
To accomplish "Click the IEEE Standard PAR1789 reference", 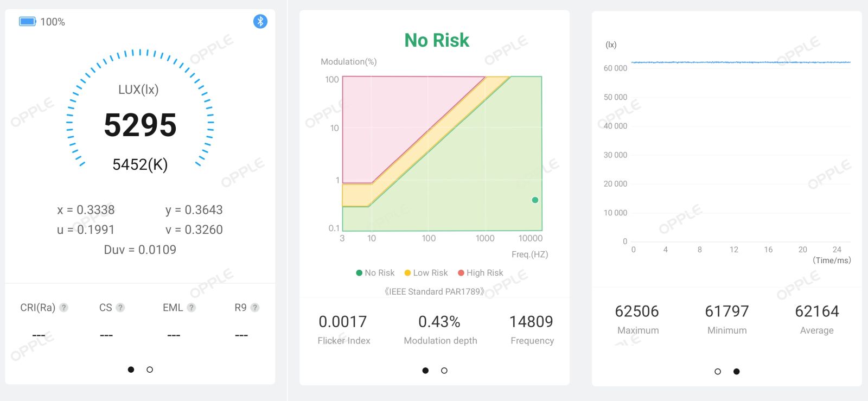I will 434,291.
